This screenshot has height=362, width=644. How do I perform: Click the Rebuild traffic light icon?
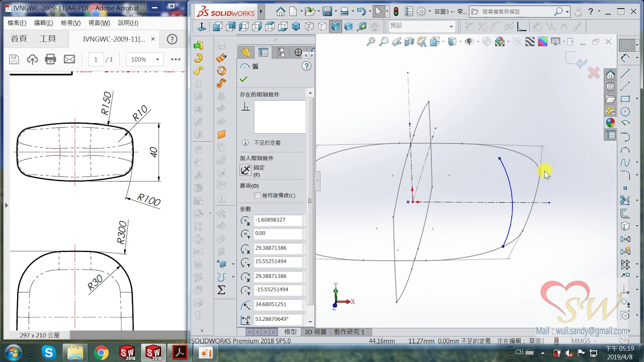click(x=396, y=12)
